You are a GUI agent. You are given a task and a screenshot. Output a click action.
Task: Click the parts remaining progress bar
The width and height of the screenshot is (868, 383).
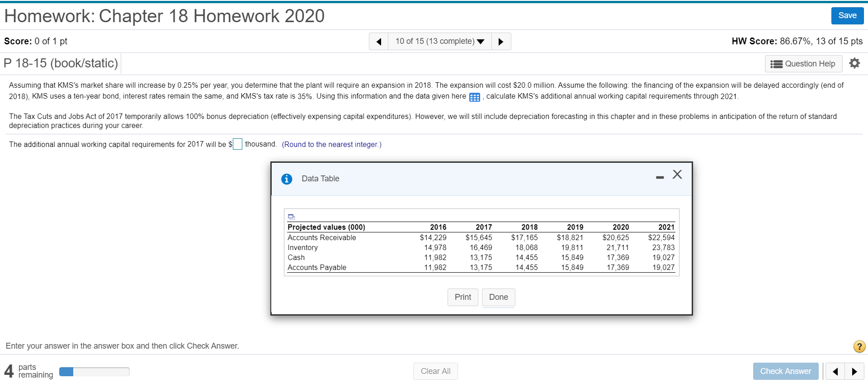94,372
